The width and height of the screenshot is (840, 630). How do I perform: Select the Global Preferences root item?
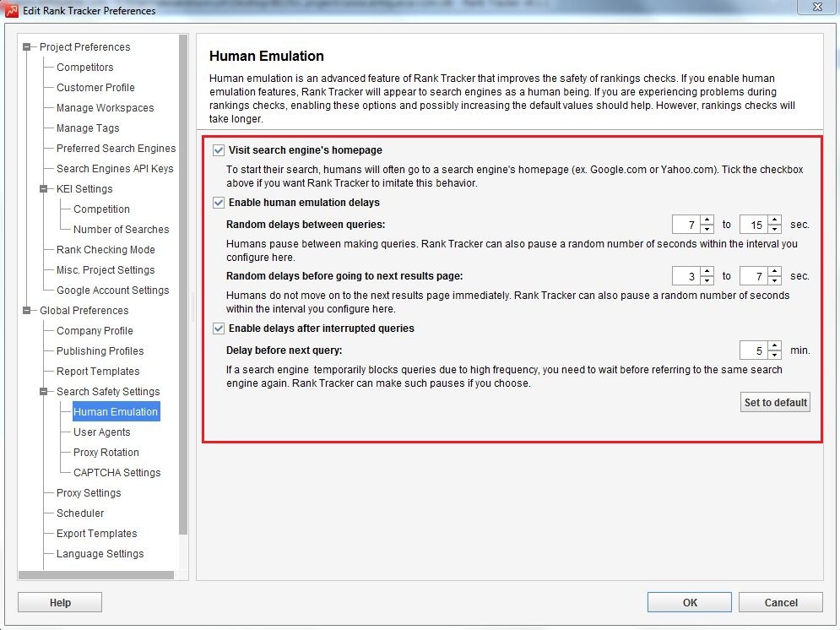pyautogui.click(x=84, y=311)
